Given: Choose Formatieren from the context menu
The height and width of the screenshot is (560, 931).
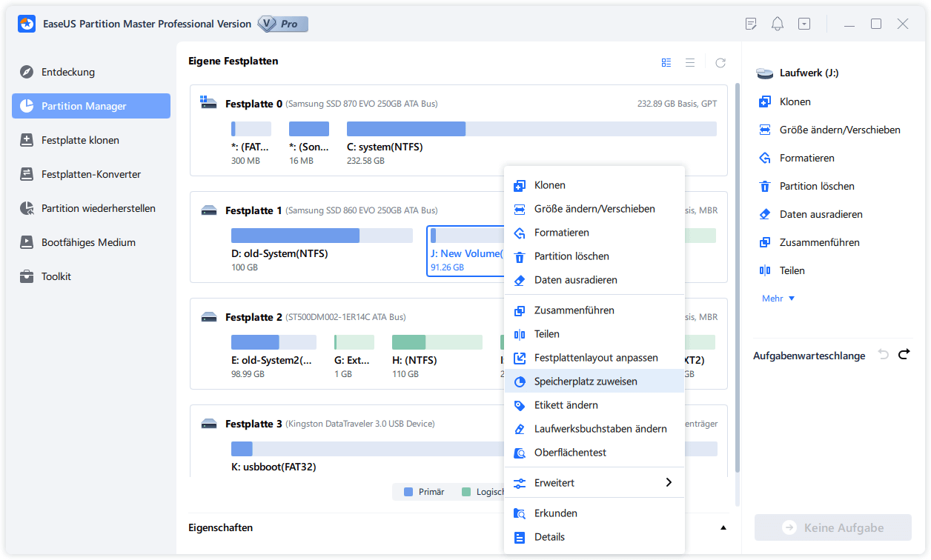Looking at the screenshot, I should pyautogui.click(x=594, y=233).
